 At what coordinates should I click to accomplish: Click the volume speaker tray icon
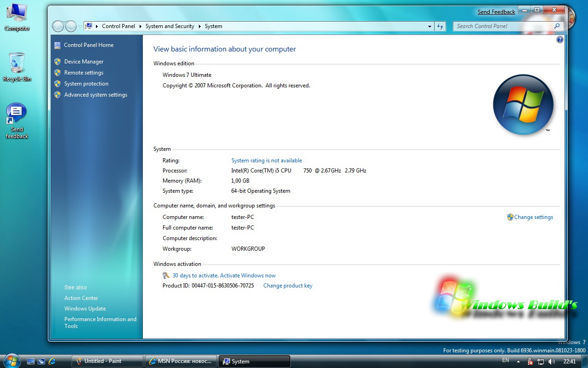(x=551, y=362)
